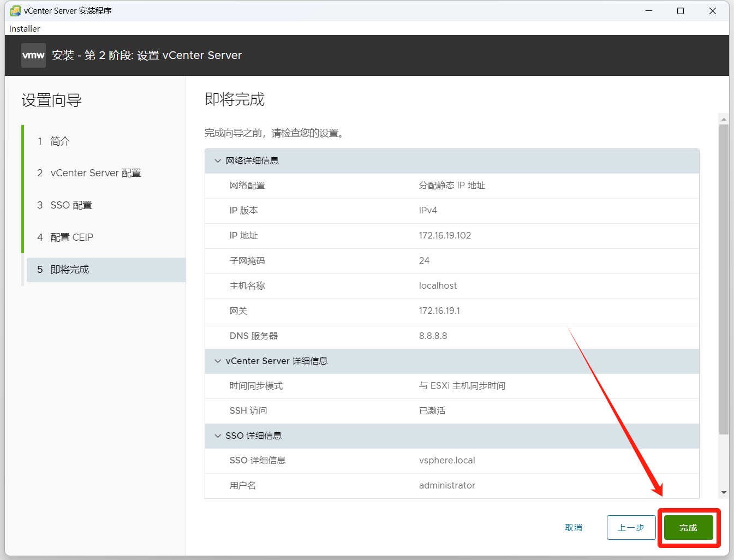The width and height of the screenshot is (734, 560).
Task: Click the vertical scrollbar thumb
Action: [x=724, y=278]
